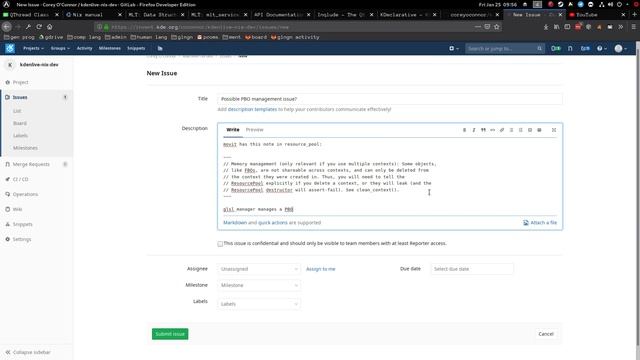Click the issue Title input field
640x360 pixels.
point(390,99)
